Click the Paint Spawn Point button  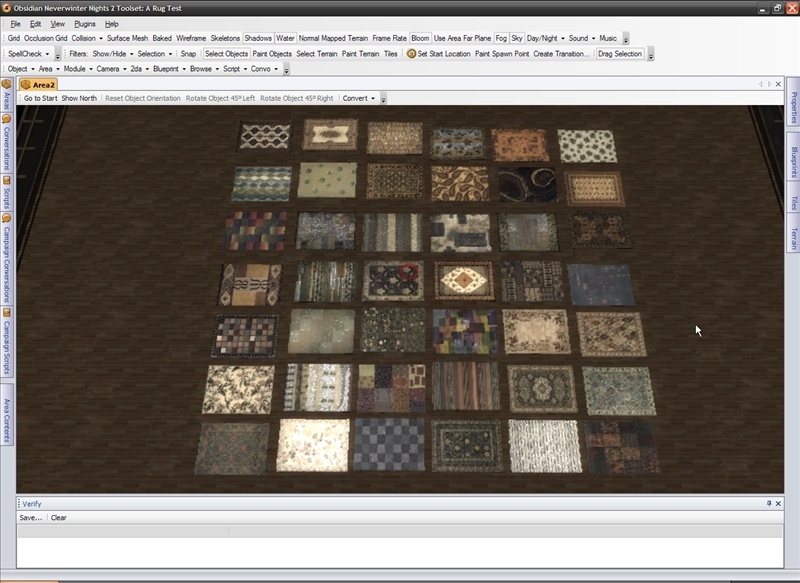(502, 54)
